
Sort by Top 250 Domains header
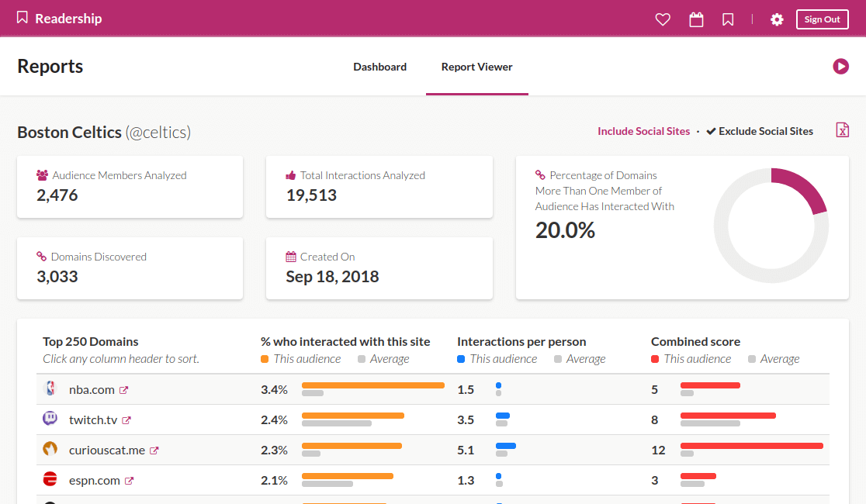[x=91, y=342]
